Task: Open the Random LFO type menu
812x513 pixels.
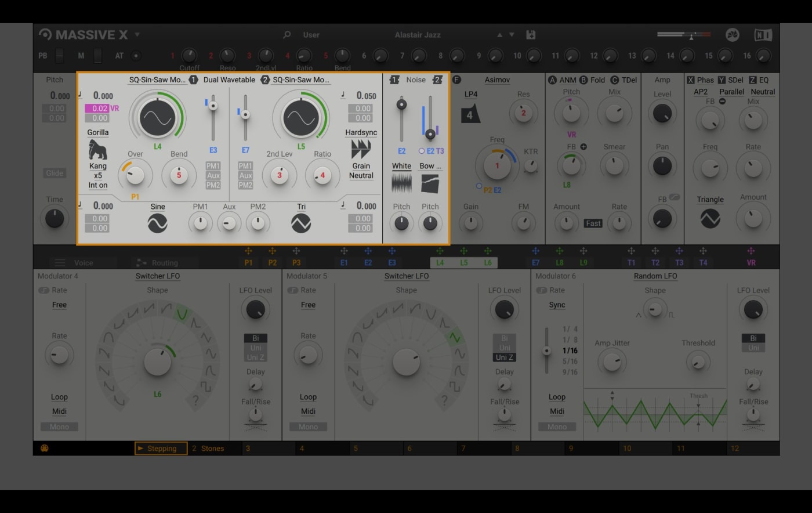Action: pyautogui.click(x=655, y=276)
